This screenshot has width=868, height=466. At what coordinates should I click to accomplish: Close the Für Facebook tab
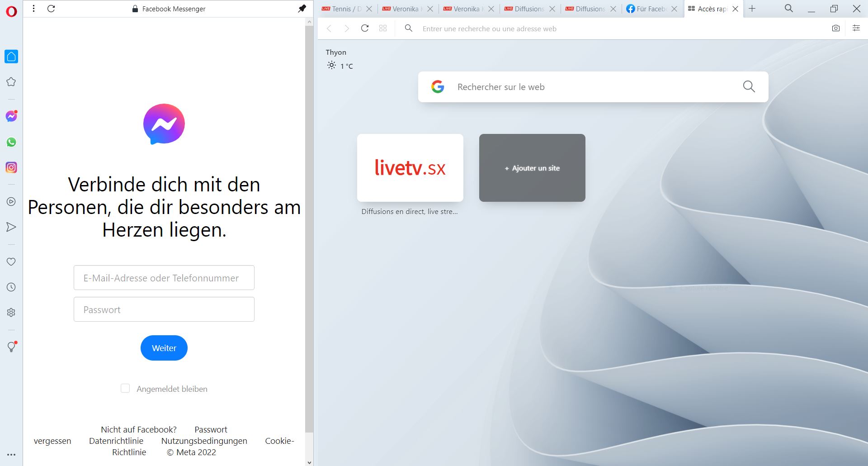click(675, 9)
